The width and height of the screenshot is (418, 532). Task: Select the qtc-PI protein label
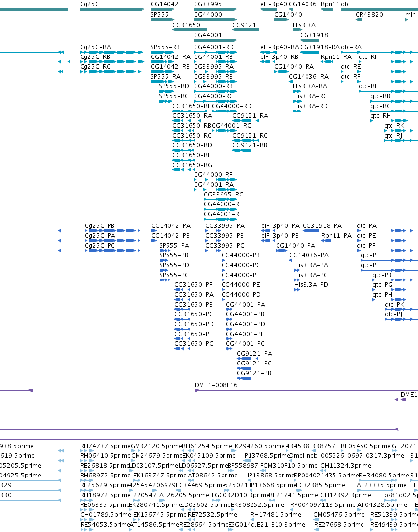click(369, 255)
